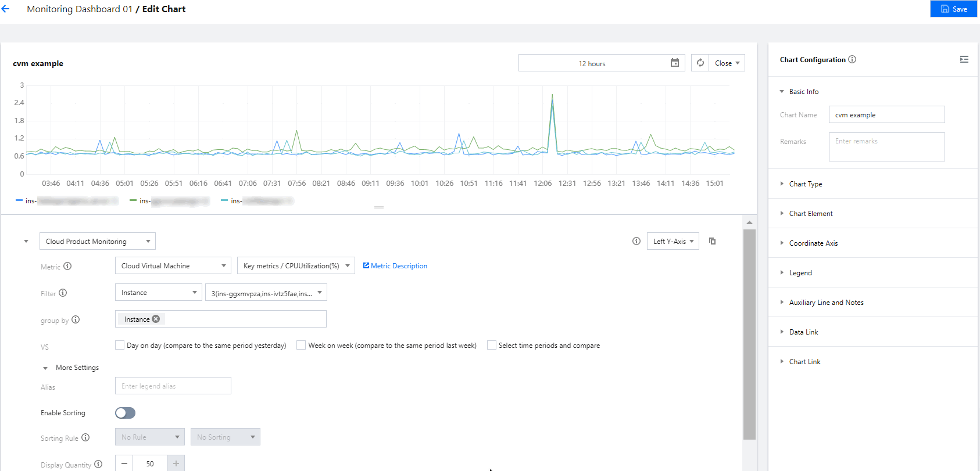Click the chart panel resize handle
Viewport: 980px width, 471px height.
pos(379,207)
